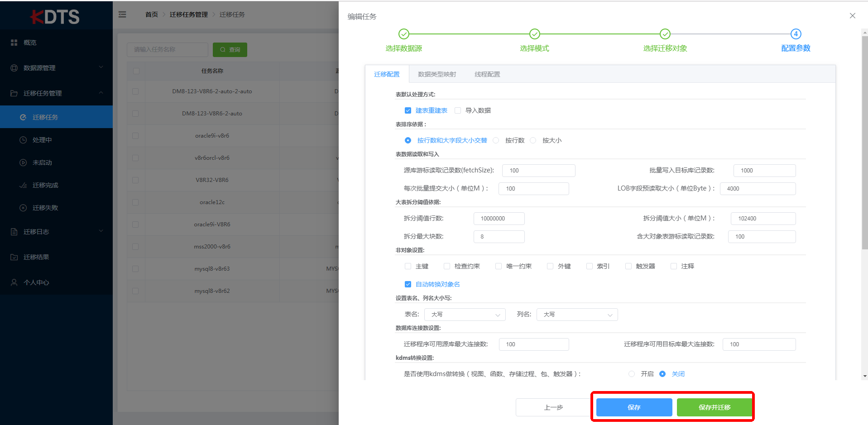Open 迁移失败 task list
Screen dimensions: 868x425
pos(56,208)
